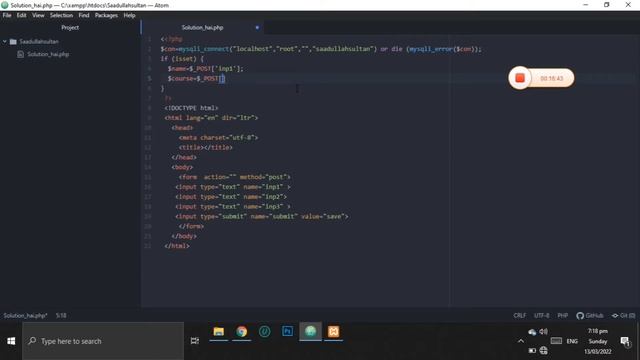This screenshot has width=640, height=360.
Task: Open the Edit menu
Action: (x=21, y=16)
